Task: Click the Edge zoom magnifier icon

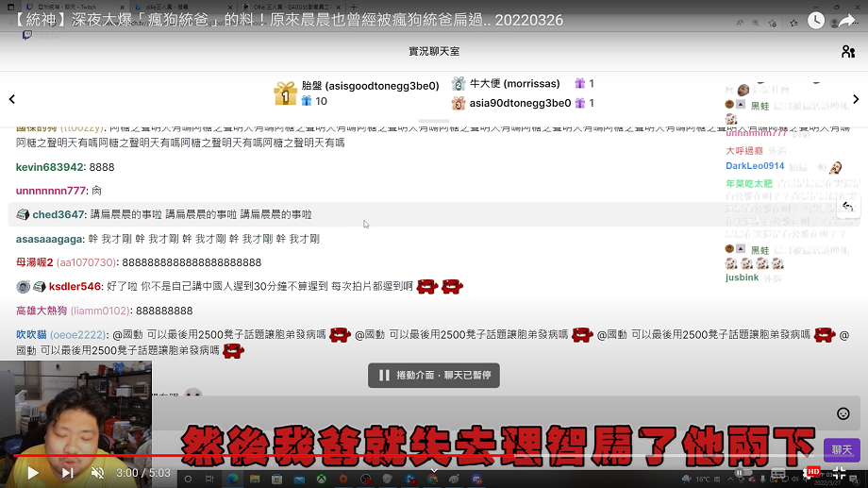Action: (756, 23)
